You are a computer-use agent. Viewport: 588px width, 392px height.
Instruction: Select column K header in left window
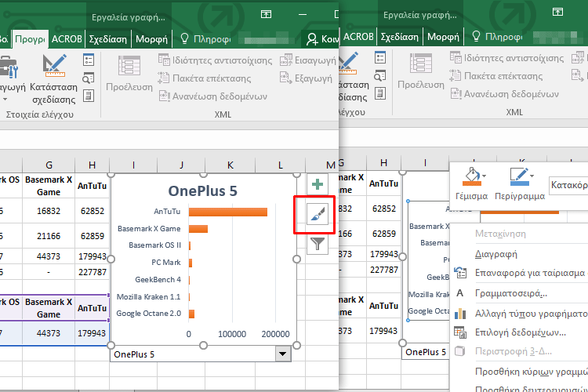(x=230, y=165)
